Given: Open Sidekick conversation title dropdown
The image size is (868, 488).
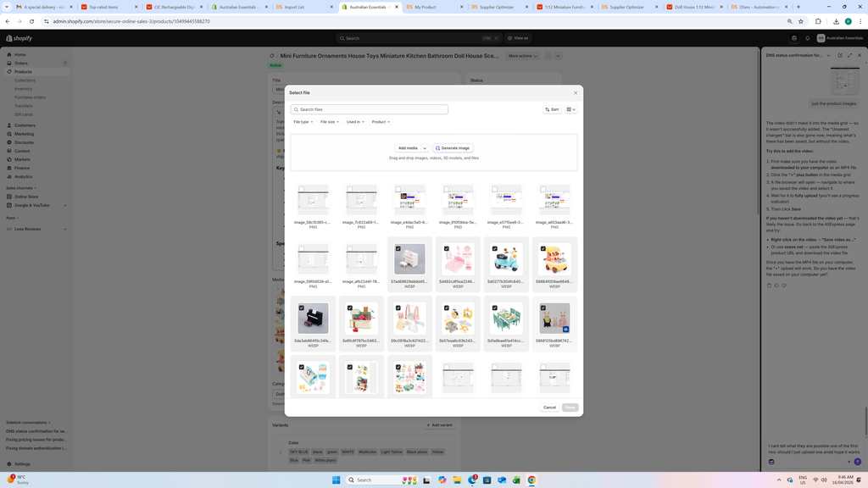Looking at the screenshot, I should pyautogui.click(x=798, y=55).
